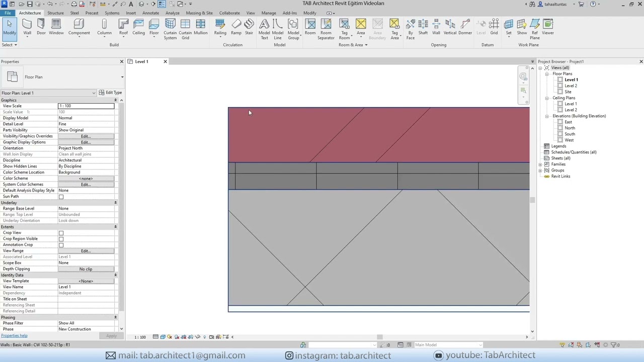Click Edit for Graphic Display Options

[x=86, y=142]
